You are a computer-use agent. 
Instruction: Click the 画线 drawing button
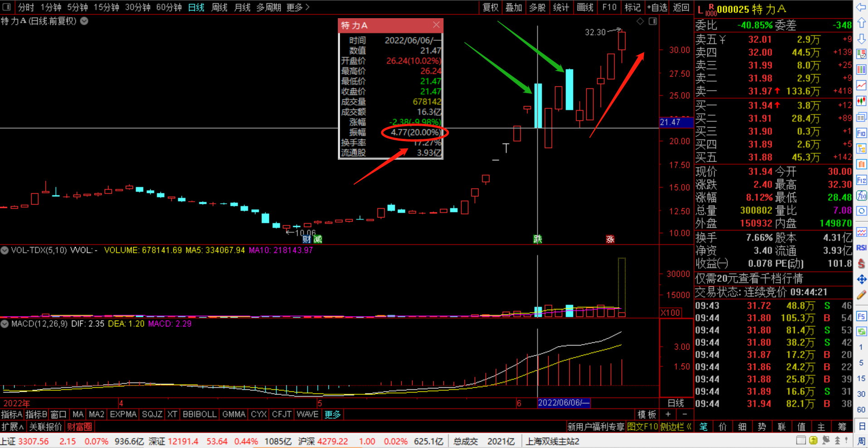(x=585, y=7)
